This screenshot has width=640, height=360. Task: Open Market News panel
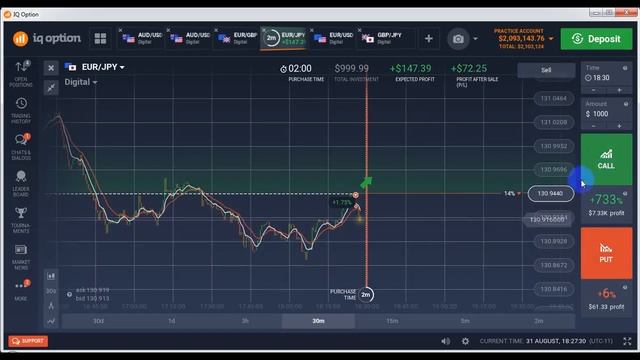[x=21, y=256]
